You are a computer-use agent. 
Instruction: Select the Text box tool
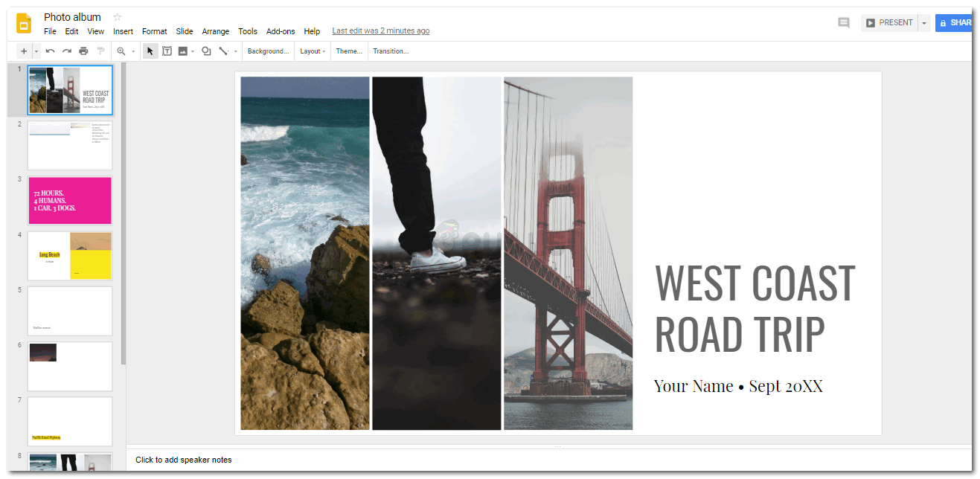pyautogui.click(x=167, y=51)
